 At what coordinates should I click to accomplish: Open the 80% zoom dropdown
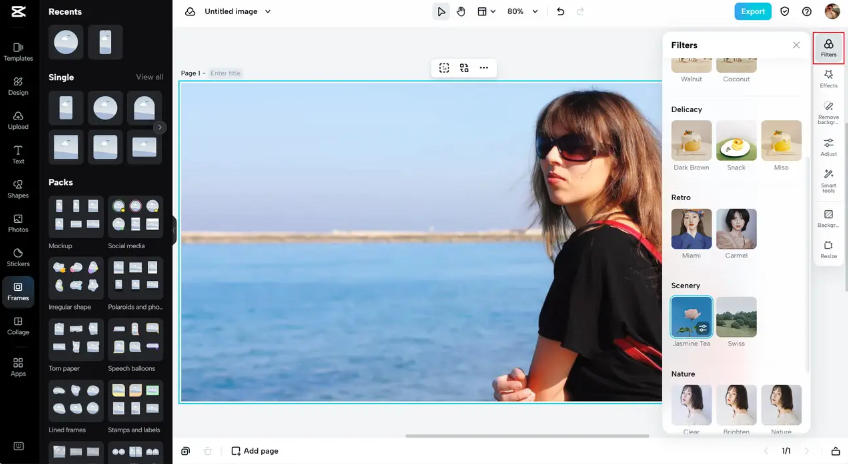point(522,11)
